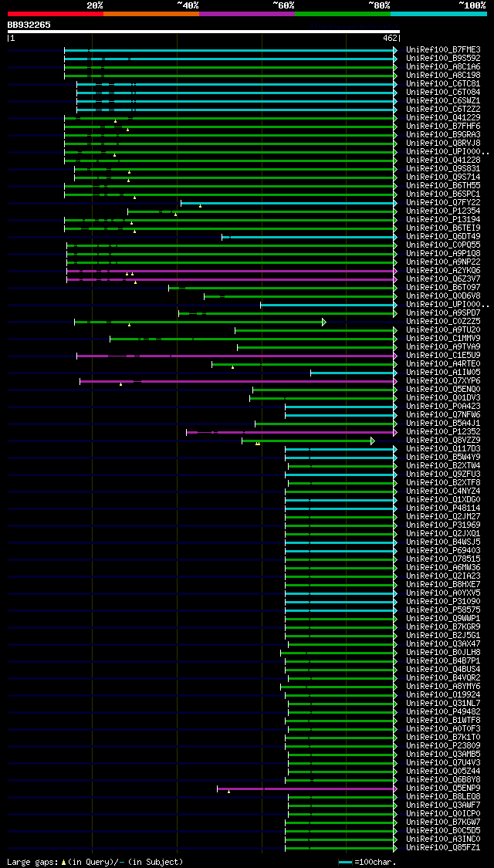Select the UniRef100_O78515 label

tap(443, 559)
